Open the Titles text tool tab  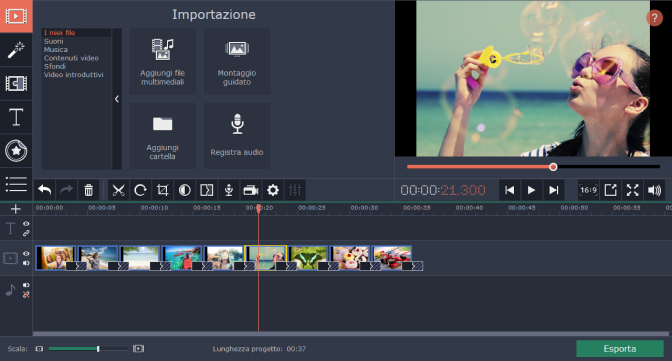click(x=16, y=117)
